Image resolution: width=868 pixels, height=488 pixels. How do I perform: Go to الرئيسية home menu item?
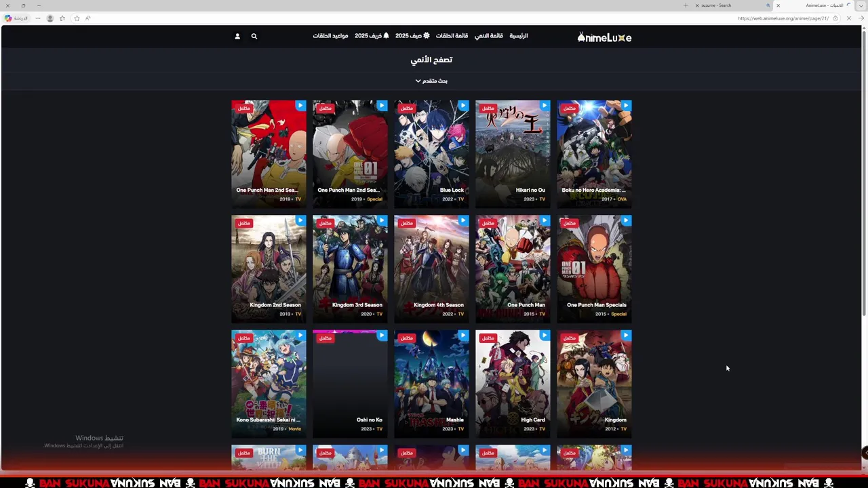(x=519, y=36)
